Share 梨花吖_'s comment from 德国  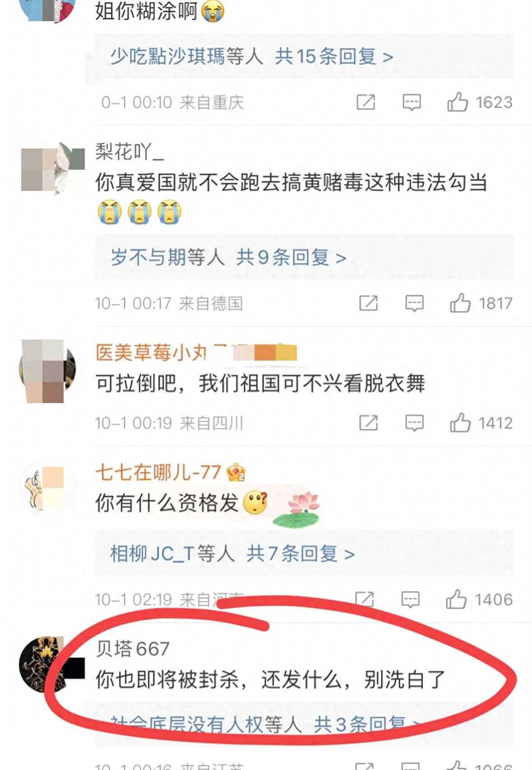368,303
